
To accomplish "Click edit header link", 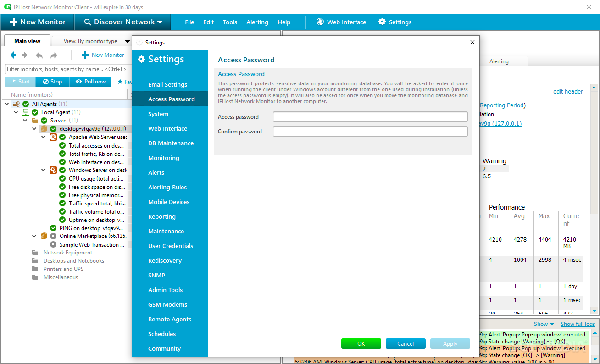I will point(568,91).
